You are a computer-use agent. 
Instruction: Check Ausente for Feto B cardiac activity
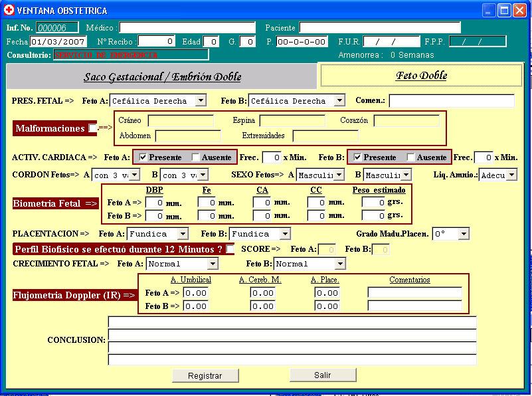[x=410, y=157]
